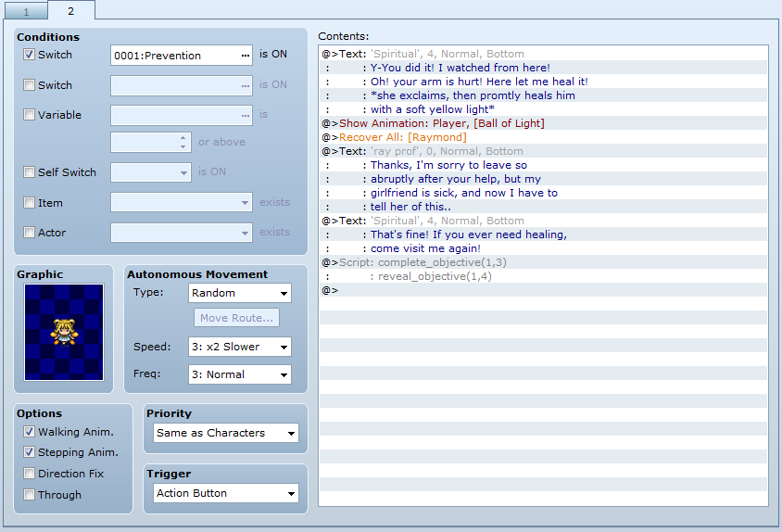The height and width of the screenshot is (532, 782).
Task: Enable the second Switch condition checkbox
Action: (x=29, y=85)
